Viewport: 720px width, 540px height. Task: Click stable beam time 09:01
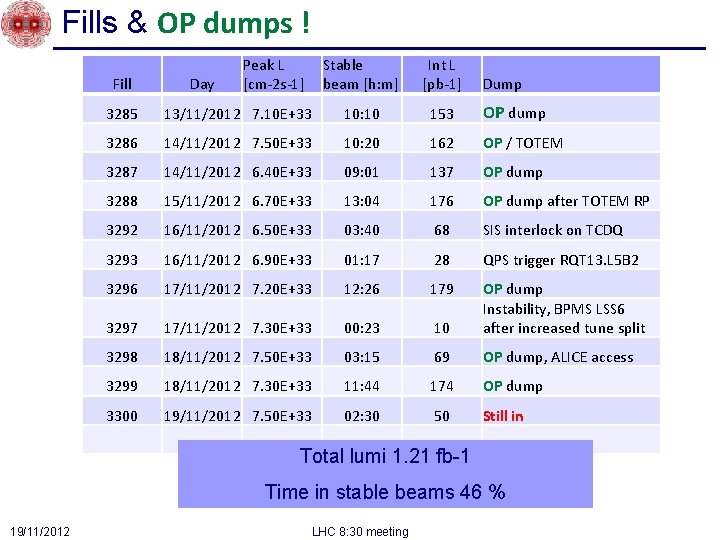(362, 172)
